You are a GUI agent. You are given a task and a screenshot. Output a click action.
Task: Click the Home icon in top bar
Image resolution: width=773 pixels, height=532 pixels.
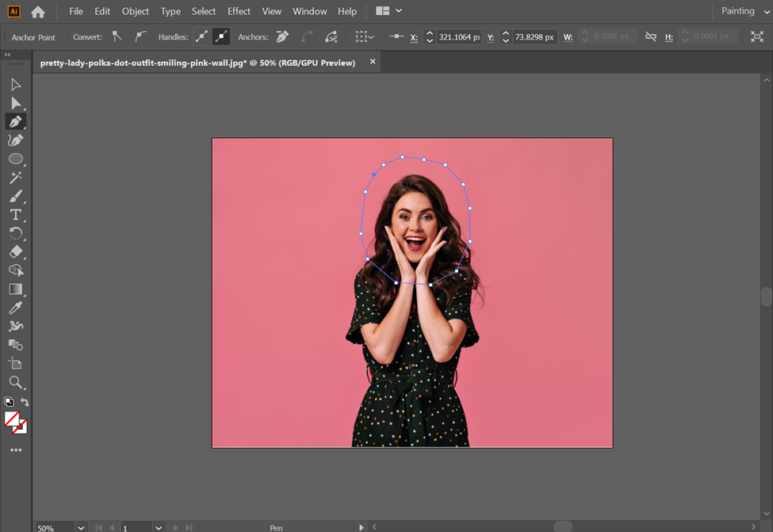coord(38,12)
